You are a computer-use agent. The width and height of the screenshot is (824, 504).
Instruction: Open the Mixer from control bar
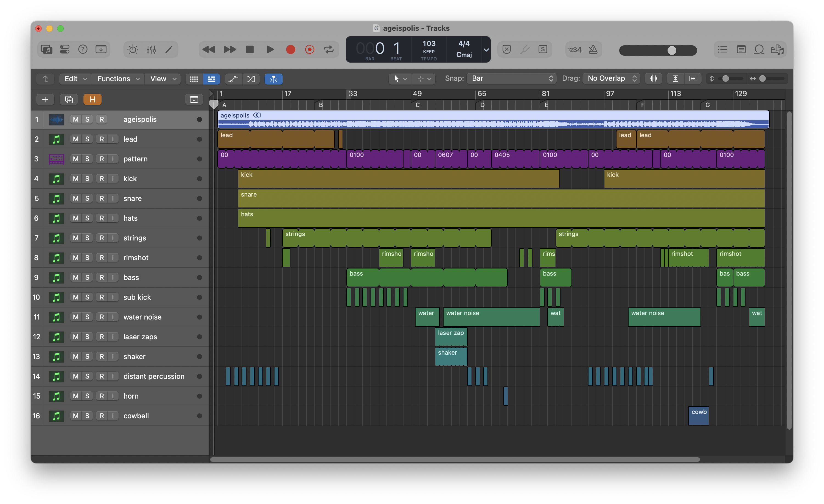point(151,49)
